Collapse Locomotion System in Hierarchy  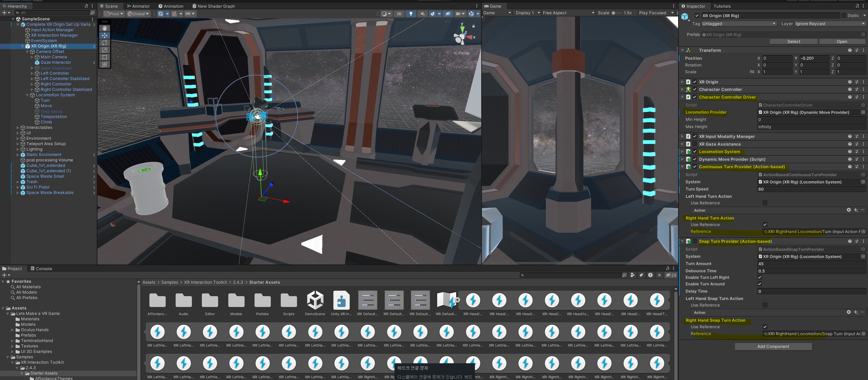[x=28, y=95]
